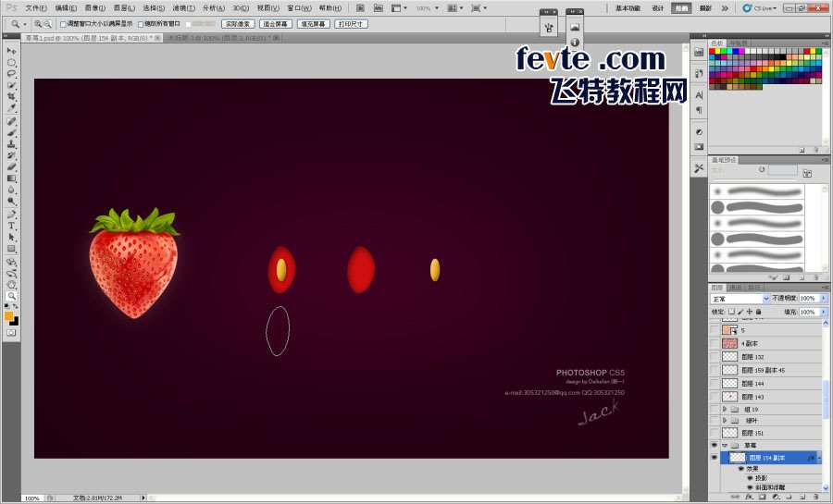Screen dimensions: 833x504
Task: Open the Zoom tool preset picker arrow
Action: tap(24, 24)
